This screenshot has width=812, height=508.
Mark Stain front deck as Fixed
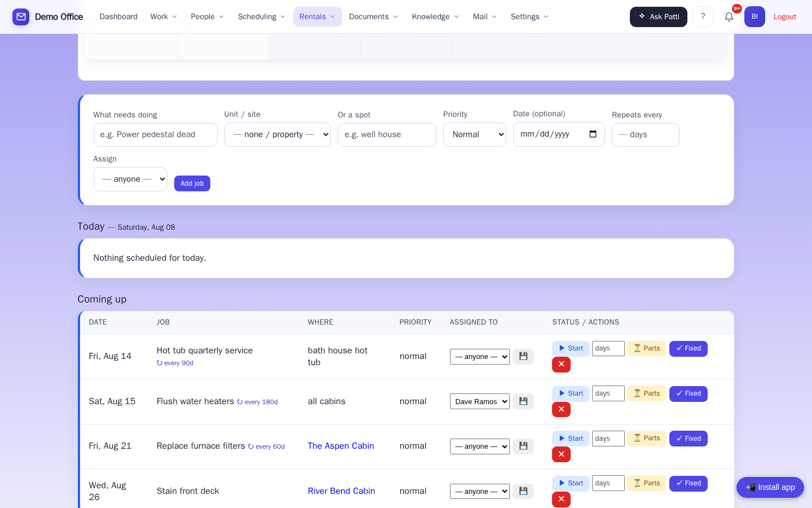tap(689, 484)
